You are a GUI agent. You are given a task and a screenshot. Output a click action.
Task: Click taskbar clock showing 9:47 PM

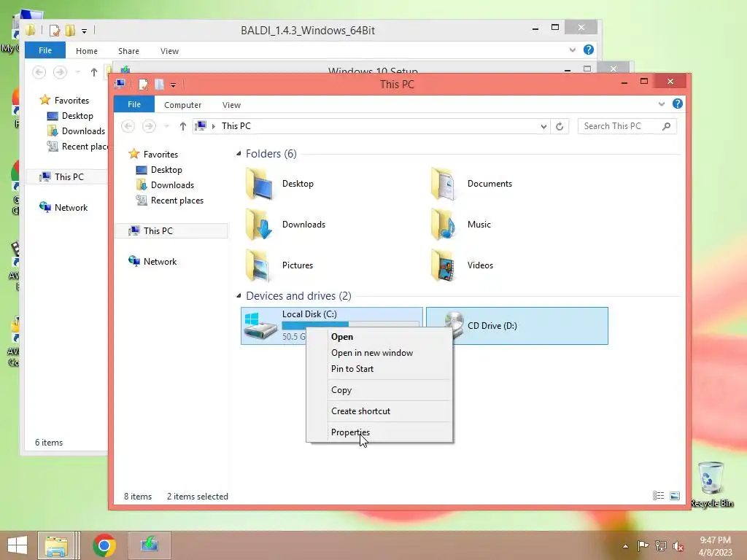point(715,540)
